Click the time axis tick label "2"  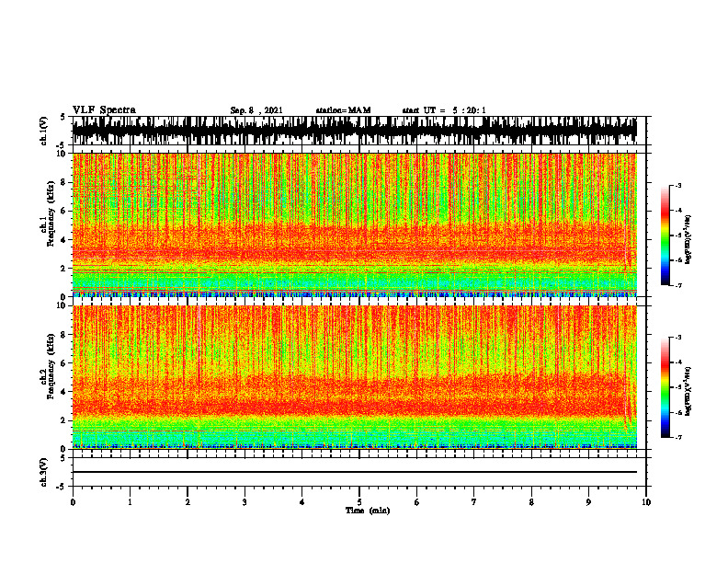188,502
